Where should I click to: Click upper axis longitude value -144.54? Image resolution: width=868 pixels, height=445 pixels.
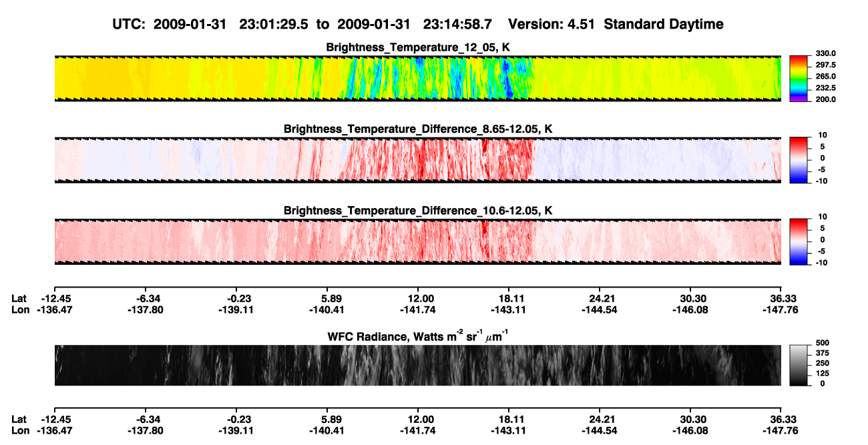600,310
